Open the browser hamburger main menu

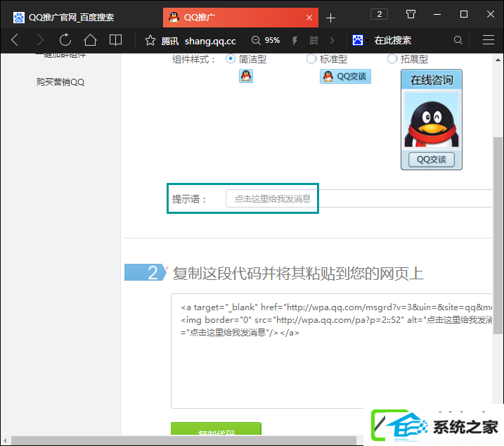click(489, 40)
